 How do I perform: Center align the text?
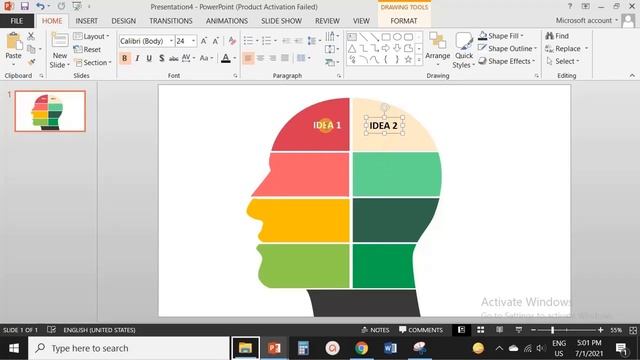[260, 58]
